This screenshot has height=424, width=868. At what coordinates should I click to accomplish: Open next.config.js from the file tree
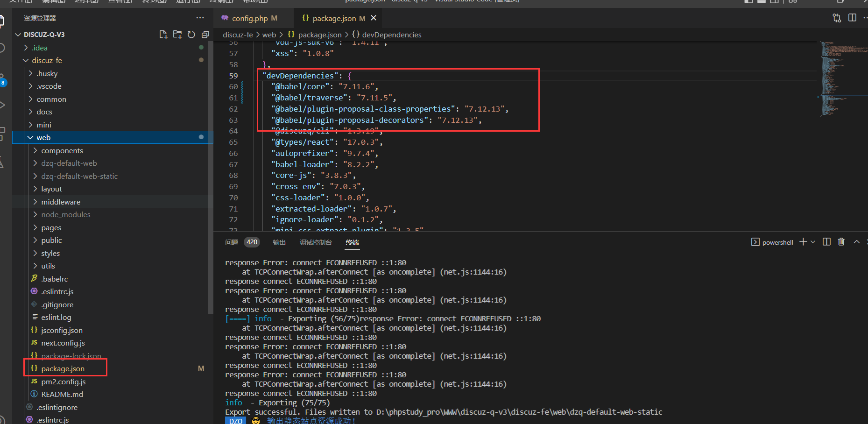pos(63,343)
